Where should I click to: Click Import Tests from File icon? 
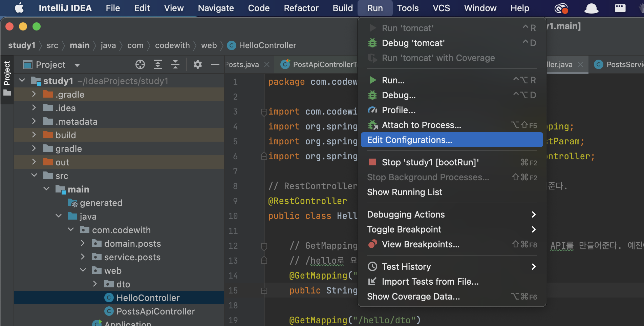pos(372,281)
